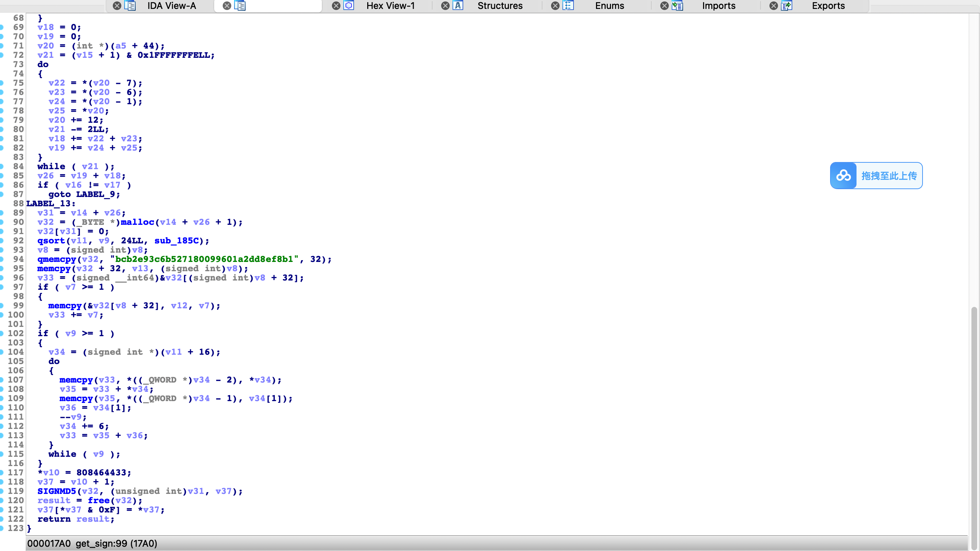The image size is (980, 551).
Task: Click the cloud upload widget icon
Action: click(843, 176)
